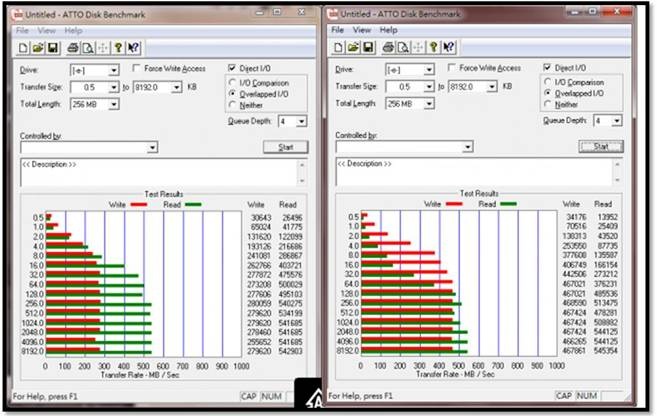Click Context Help arrow icon in right window
This screenshot has height=416, width=657.
[x=448, y=47]
